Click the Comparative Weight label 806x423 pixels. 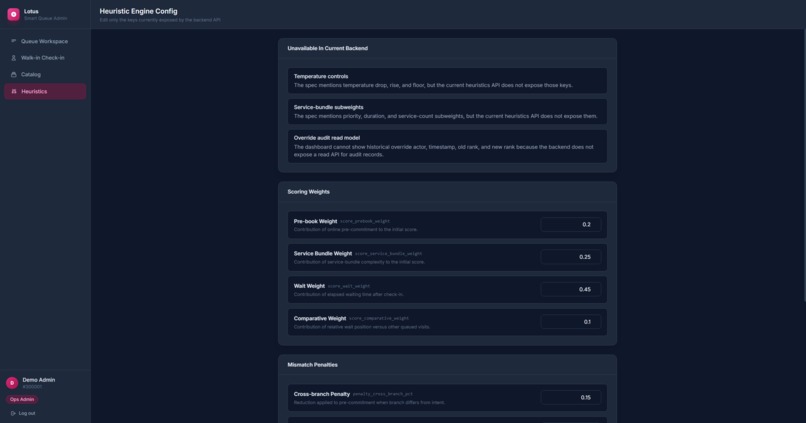(x=320, y=319)
